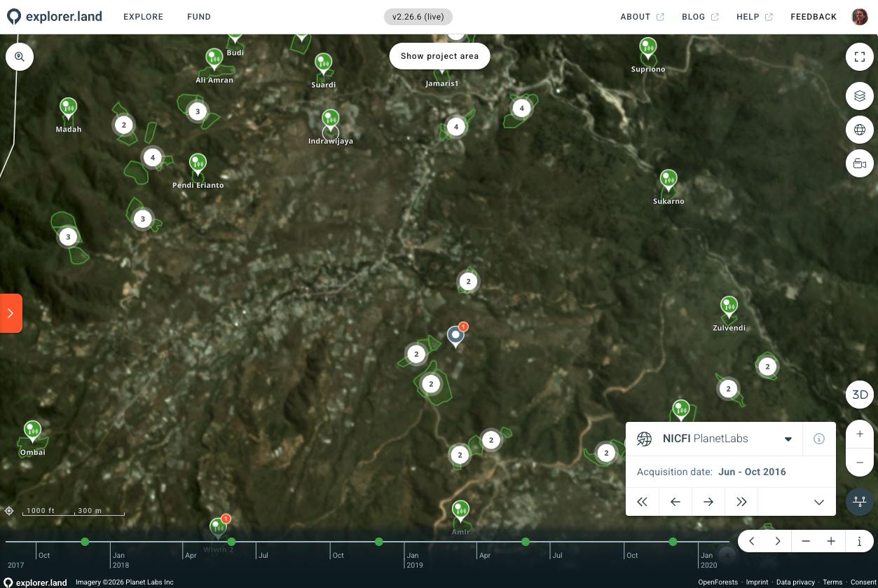The width and height of the screenshot is (878, 588).
Task: Click the map locate crosshair icon
Action: click(10, 511)
